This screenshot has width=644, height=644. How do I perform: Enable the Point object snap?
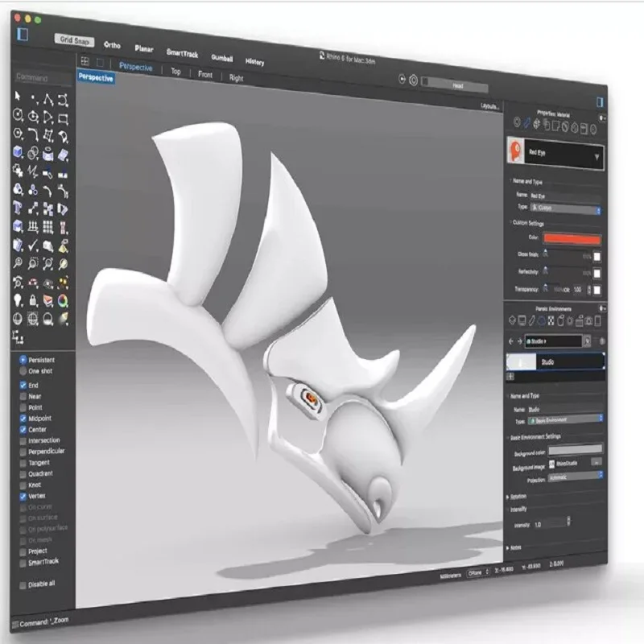(x=23, y=407)
